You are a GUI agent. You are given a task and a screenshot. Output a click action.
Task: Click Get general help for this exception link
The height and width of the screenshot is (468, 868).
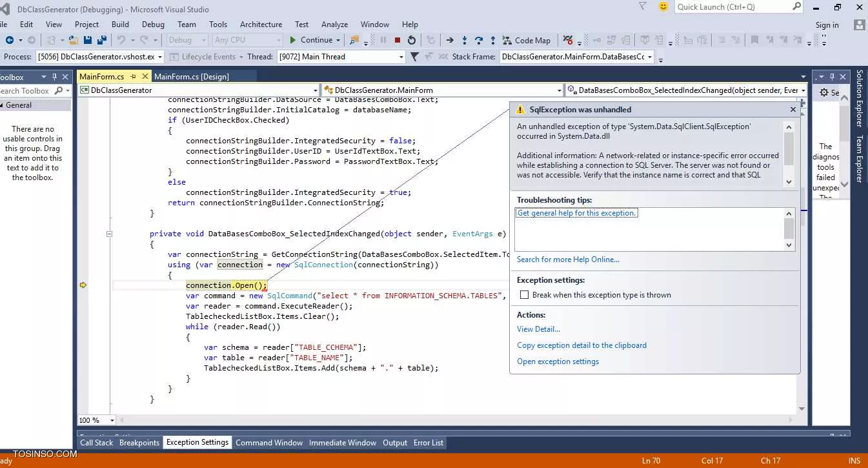click(577, 213)
